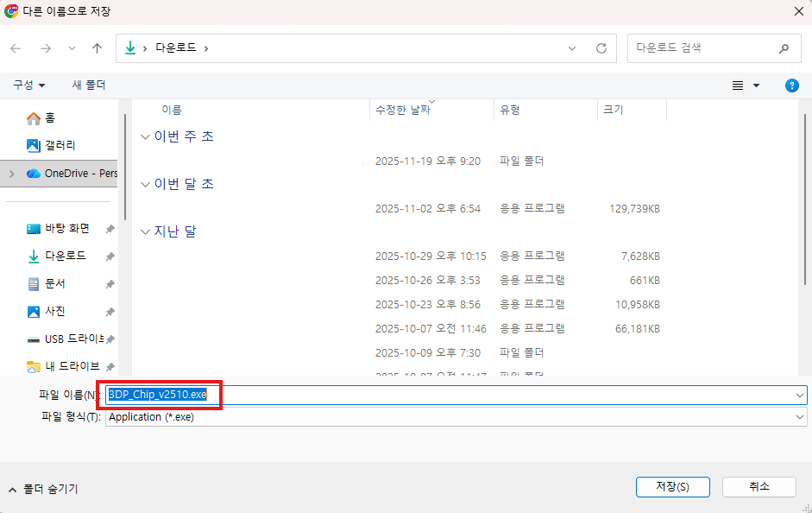This screenshot has width=812, height=513.
Task: Select the 66,181KB application file
Action: pos(401,328)
